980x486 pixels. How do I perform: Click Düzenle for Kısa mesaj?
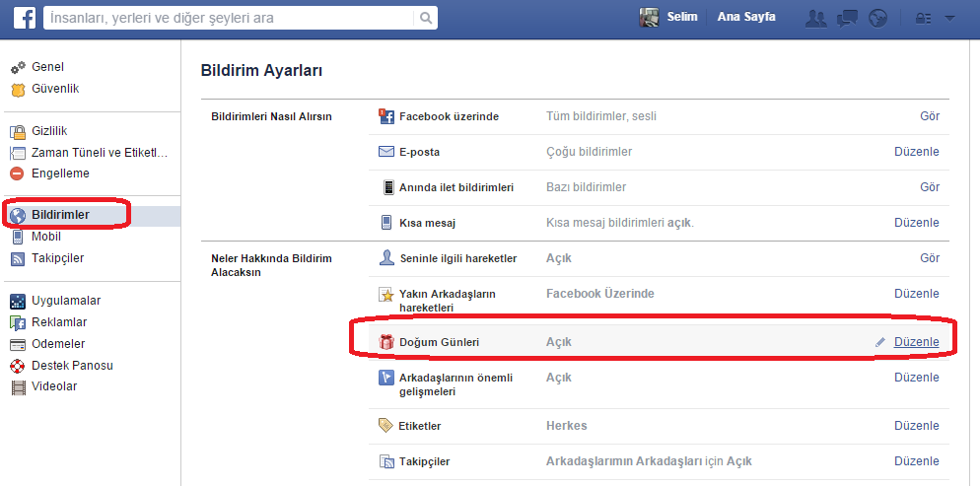[x=916, y=223]
